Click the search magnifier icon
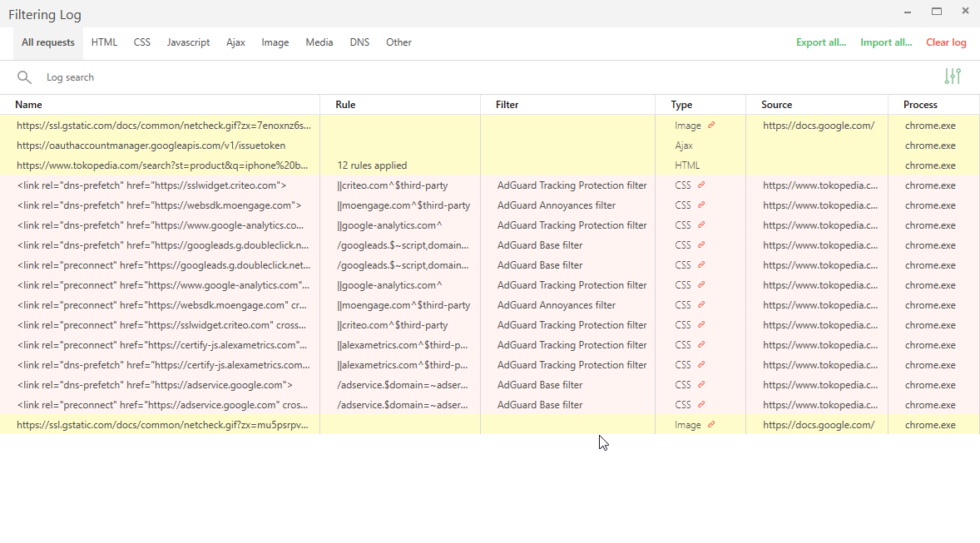This screenshot has width=980, height=543. pos(25,77)
